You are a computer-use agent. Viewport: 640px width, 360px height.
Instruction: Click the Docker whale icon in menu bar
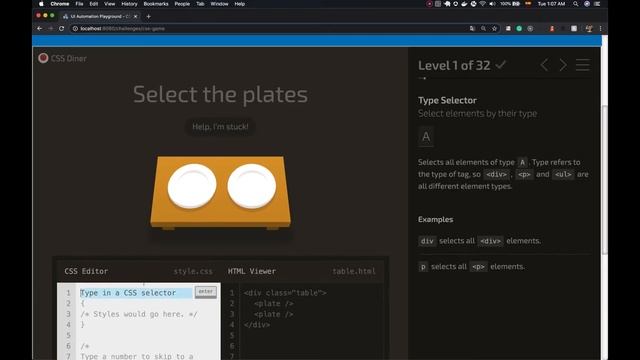(x=464, y=4)
